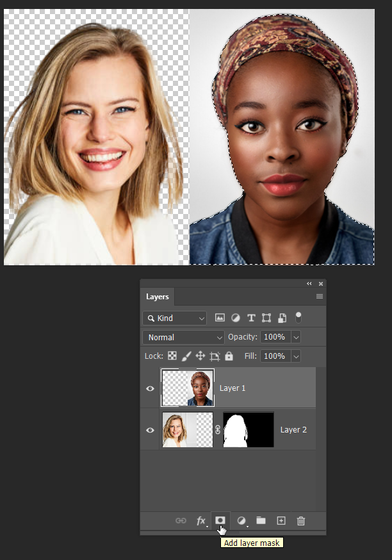The image size is (392, 560).
Task: Open the Normal blend mode dropdown
Action: point(183,337)
